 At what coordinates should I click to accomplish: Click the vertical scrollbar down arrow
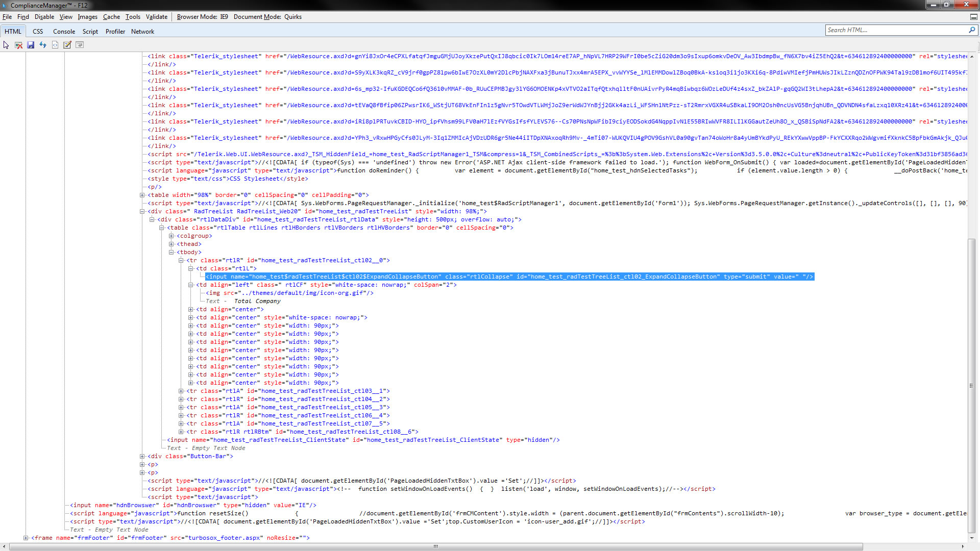coord(972,537)
